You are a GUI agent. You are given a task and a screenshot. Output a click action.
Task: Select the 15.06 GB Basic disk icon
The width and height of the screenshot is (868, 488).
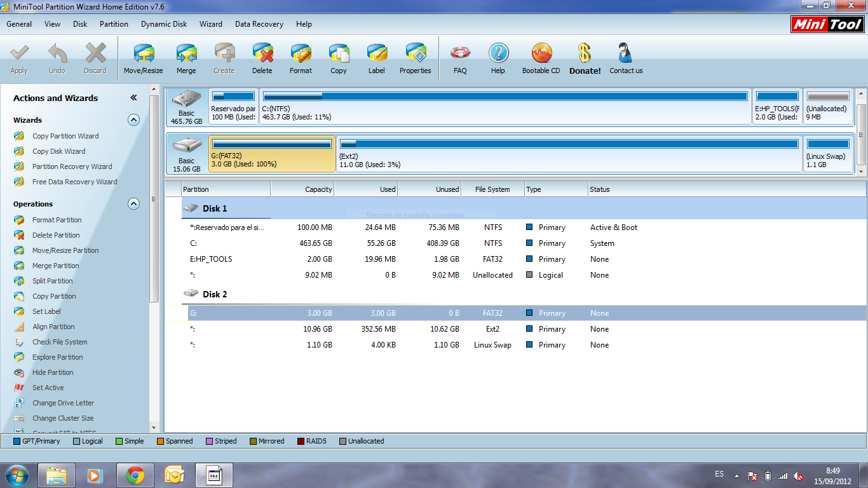coord(186,146)
